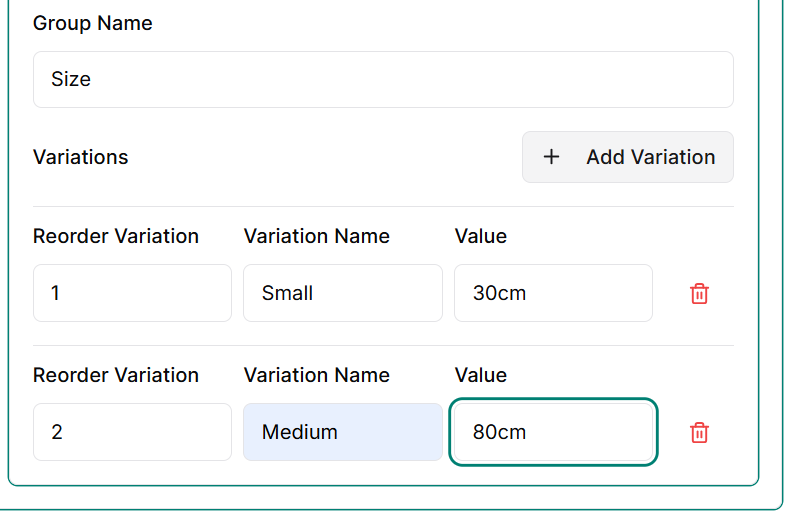Click the Variation Name label above Small
The width and height of the screenshot is (793, 517).
click(x=316, y=236)
